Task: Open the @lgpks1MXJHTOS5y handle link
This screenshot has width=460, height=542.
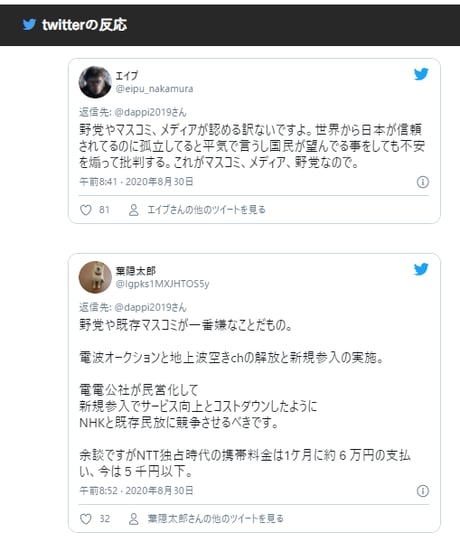Action: click(162, 284)
